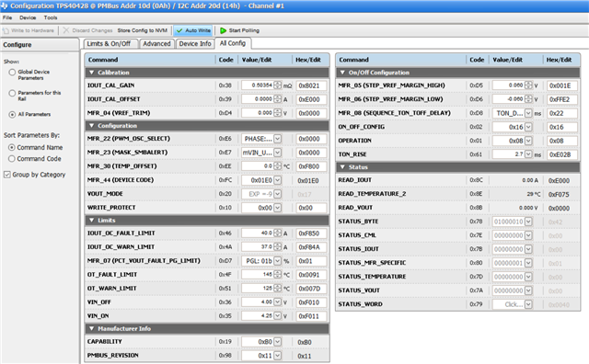Select the All Config tab
Image resolution: width=589 pixels, height=364 pixels.
(233, 43)
